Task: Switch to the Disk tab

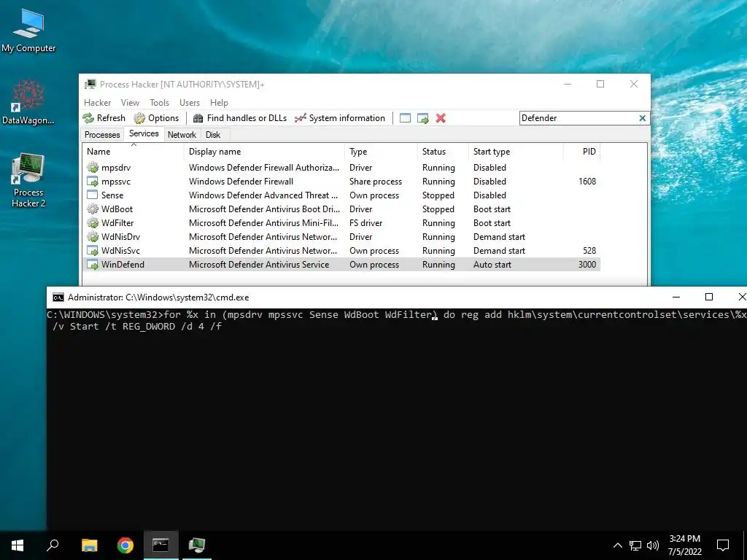Action: [213, 135]
